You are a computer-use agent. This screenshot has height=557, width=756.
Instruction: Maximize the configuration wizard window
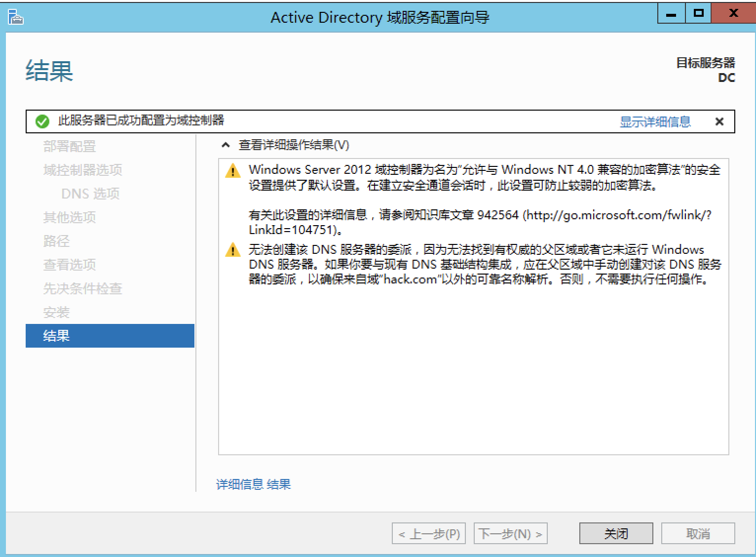(x=698, y=14)
